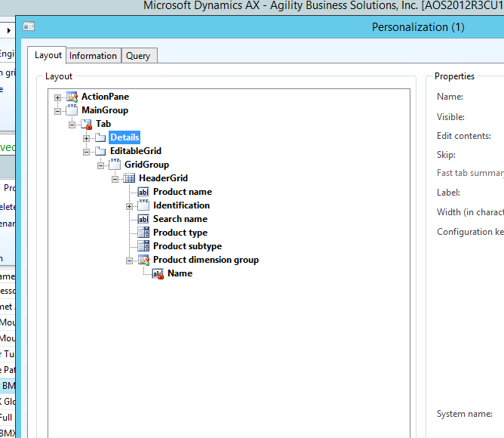This screenshot has width=504, height=438.
Task: Click the locked Name field icon
Action: tap(158, 273)
